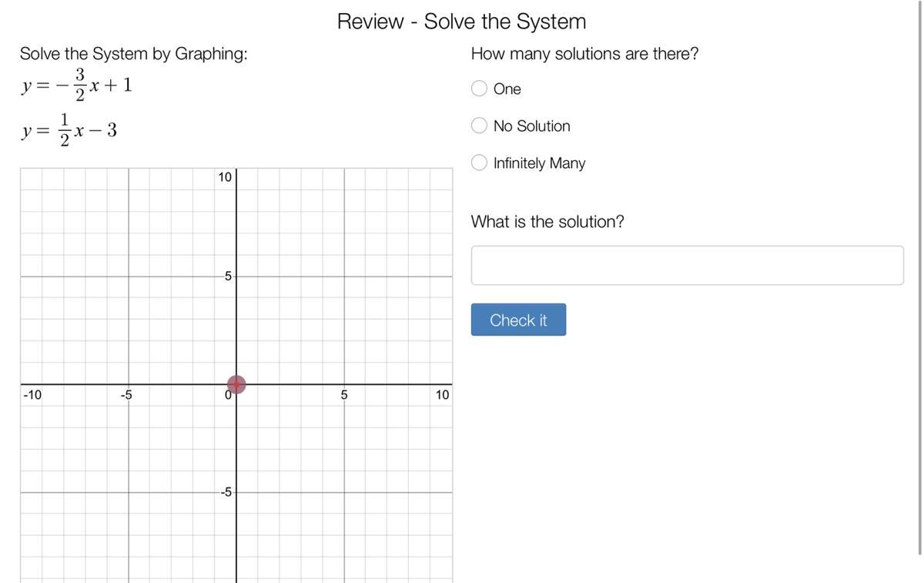Choose the "No Solution" option
Image resolution: width=924 pixels, height=583 pixels.
coord(480,126)
